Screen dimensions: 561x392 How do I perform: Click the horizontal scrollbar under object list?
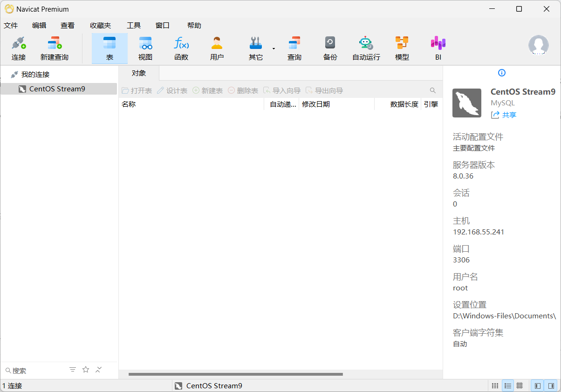point(236,374)
